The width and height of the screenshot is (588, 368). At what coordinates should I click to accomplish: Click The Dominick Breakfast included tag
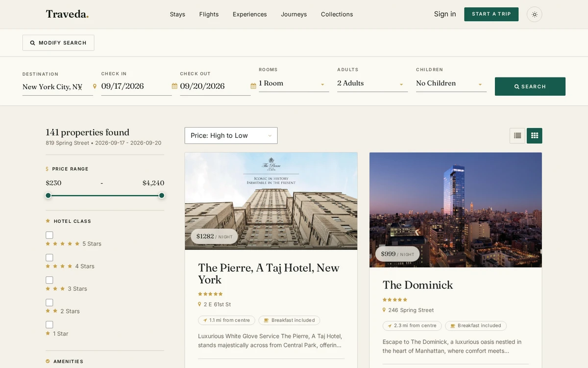click(476, 326)
